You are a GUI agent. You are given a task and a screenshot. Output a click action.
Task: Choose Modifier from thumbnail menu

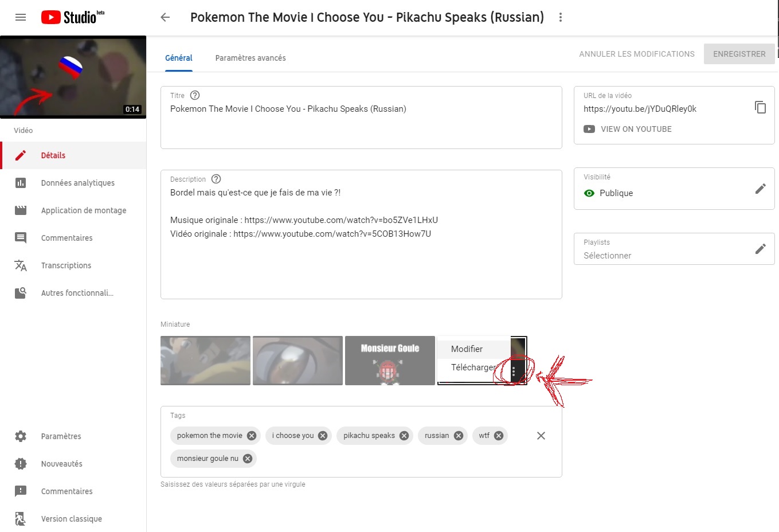(467, 349)
